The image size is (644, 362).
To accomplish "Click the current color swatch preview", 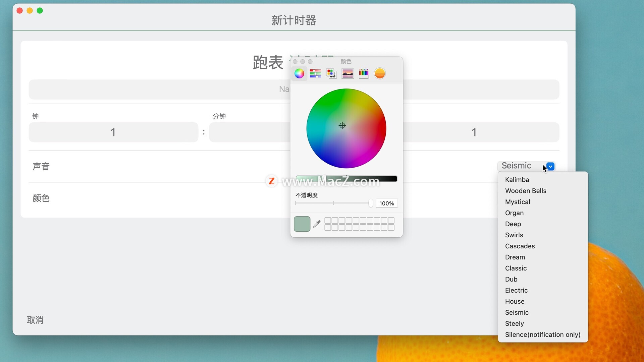I will [x=302, y=224].
